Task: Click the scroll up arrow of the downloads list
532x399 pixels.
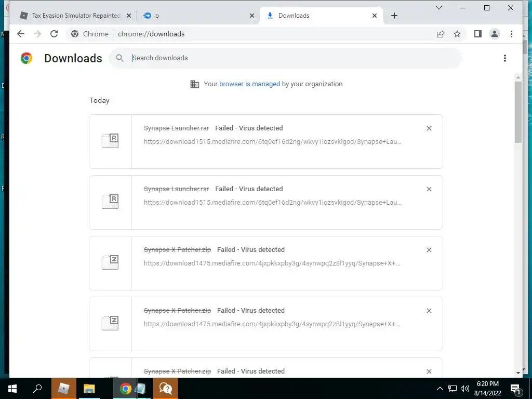Action: (x=518, y=77)
